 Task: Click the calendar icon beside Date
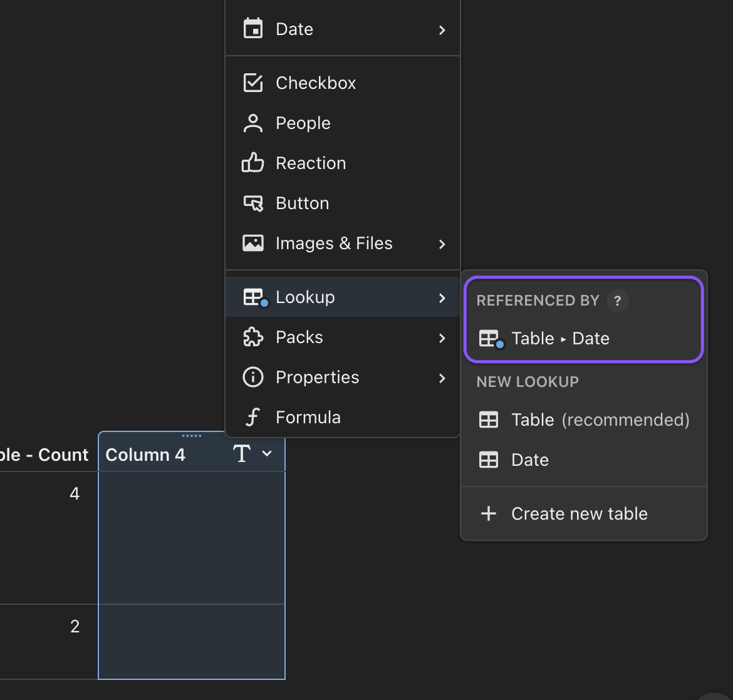pos(253,29)
